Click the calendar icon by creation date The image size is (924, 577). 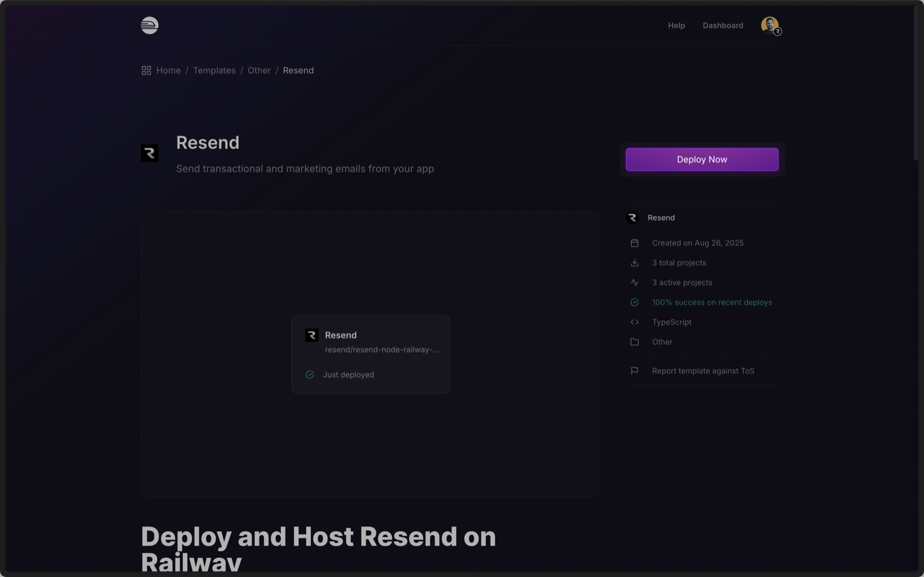tap(634, 243)
